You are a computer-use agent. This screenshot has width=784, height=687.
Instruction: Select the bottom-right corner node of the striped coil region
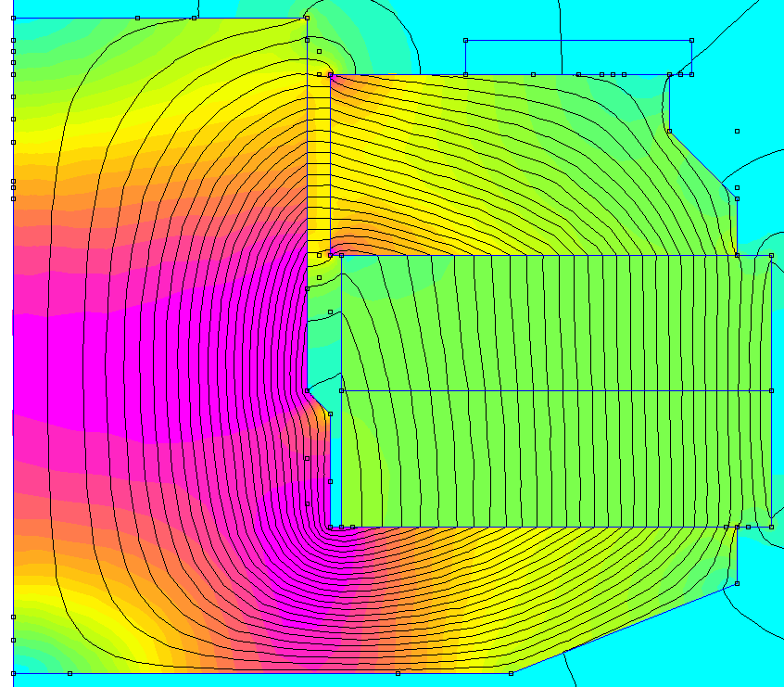[x=771, y=527]
